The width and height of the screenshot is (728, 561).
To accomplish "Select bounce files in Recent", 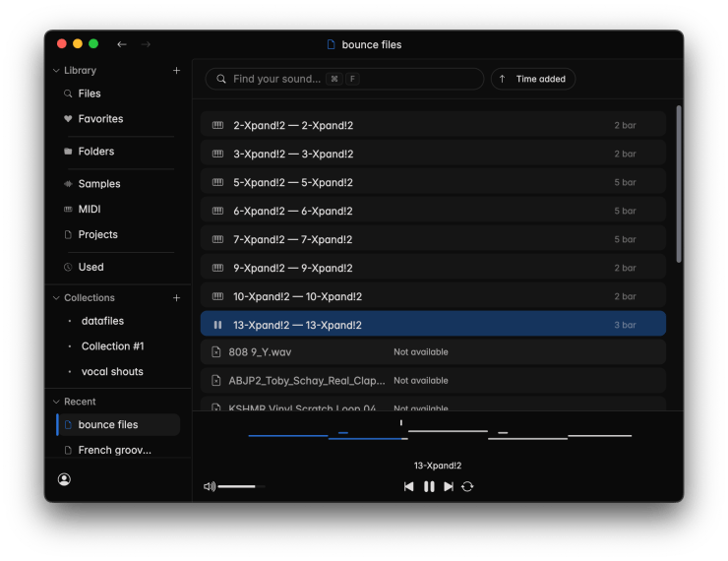I will (118, 424).
